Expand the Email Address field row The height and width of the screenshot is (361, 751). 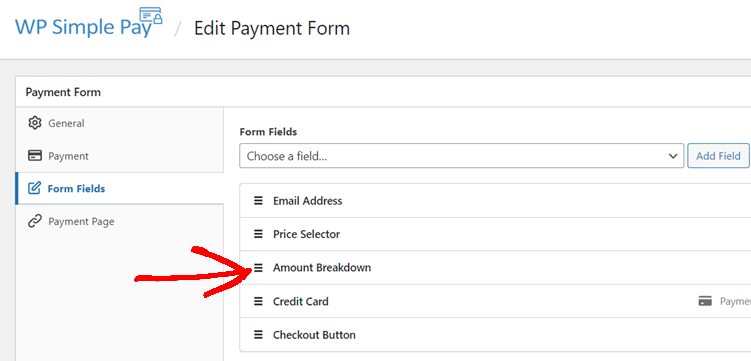tap(495, 201)
